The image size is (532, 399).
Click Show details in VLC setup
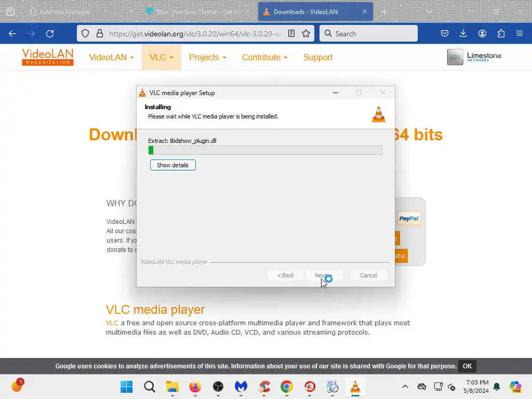tap(172, 165)
